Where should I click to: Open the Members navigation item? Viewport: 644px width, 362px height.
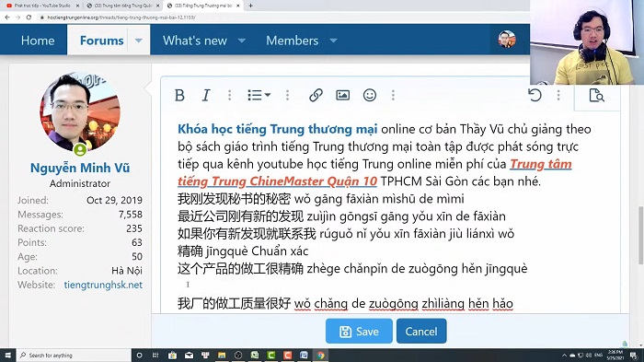292,41
